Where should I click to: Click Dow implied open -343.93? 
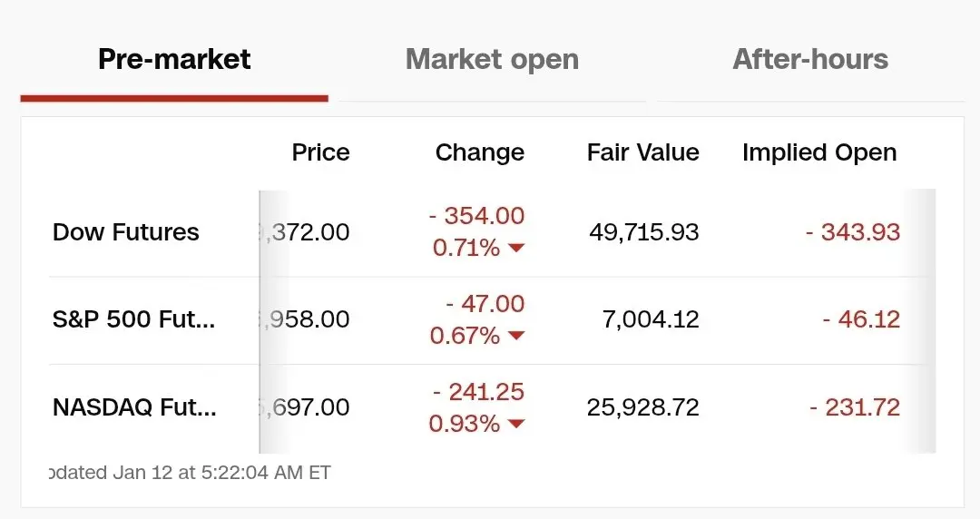point(853,232)
